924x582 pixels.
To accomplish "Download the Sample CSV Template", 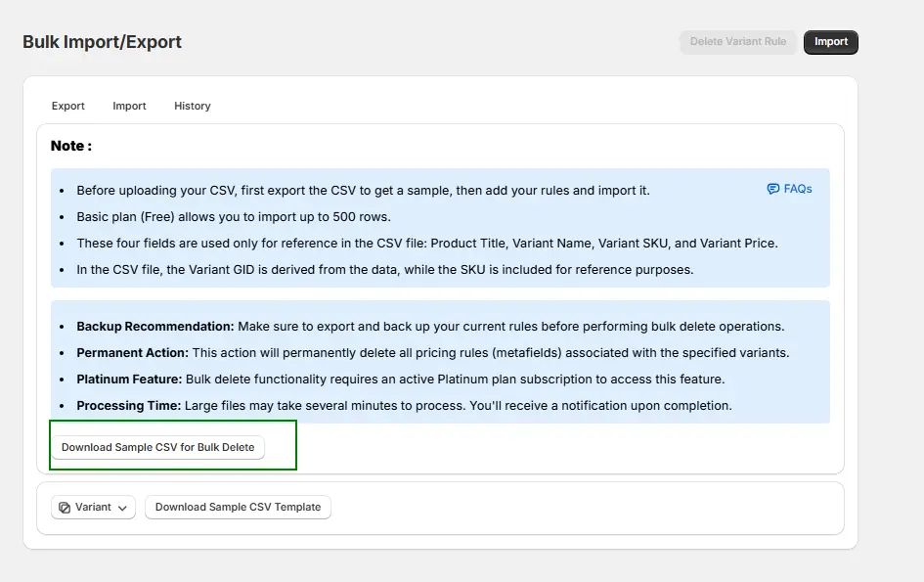I will tap(238, 507).
